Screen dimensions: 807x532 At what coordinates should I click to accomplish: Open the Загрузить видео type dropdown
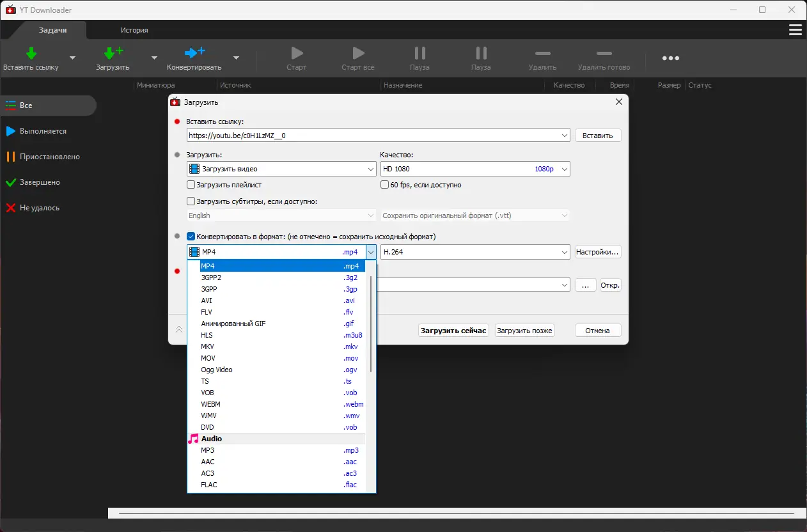[281, 169]
